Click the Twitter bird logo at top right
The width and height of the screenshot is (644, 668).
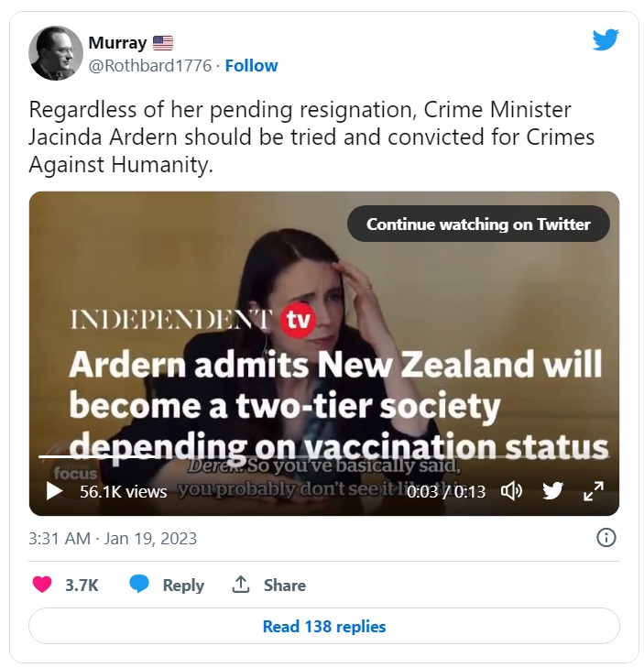[606, 39]
